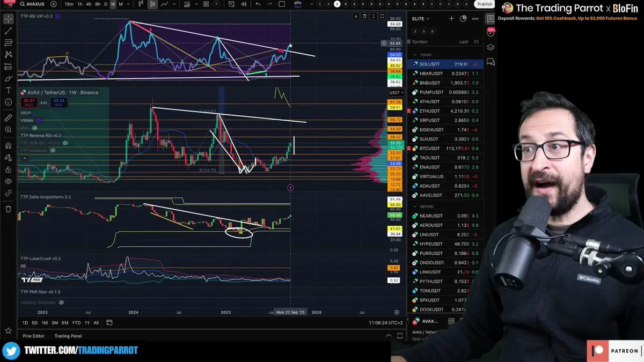This screenshot has width=644, height=362.
Task: Maximize the RSI pane
Action: coord(382,16)
